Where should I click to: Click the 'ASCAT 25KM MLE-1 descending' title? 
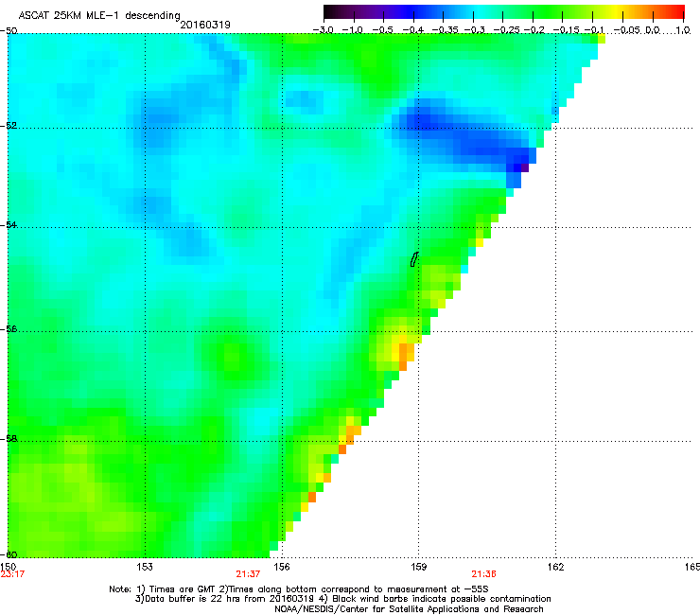click(x=99, y=15)
